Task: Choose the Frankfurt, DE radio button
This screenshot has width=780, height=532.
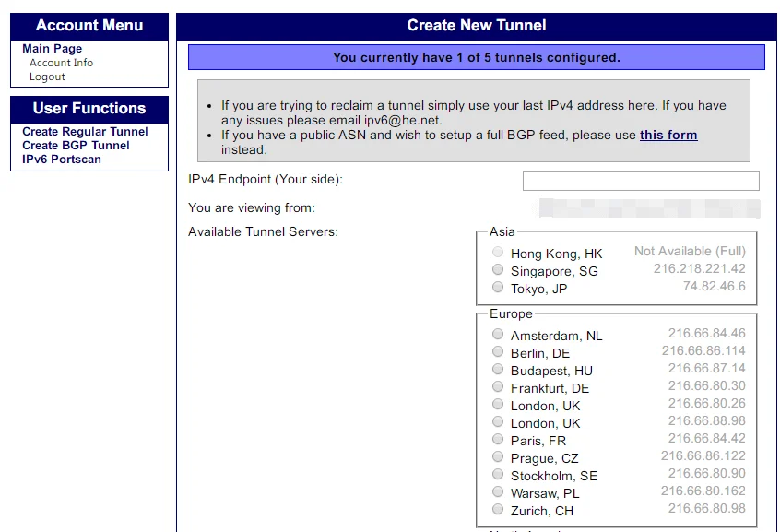Action: 498,387
